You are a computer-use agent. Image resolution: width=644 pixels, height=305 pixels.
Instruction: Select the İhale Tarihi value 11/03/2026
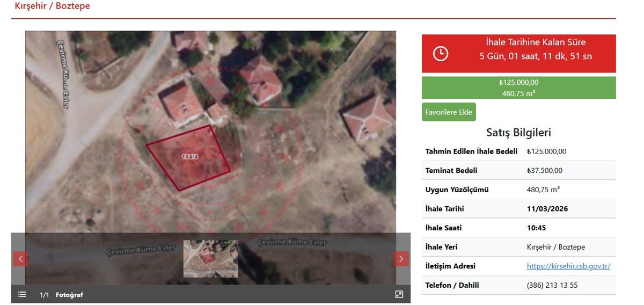547,209
